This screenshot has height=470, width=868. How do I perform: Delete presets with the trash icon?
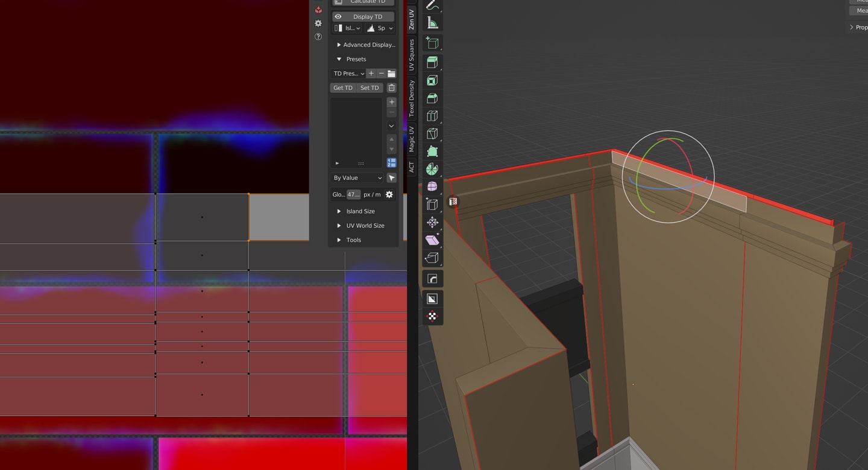pyautogui.click(x=391, y=88)
